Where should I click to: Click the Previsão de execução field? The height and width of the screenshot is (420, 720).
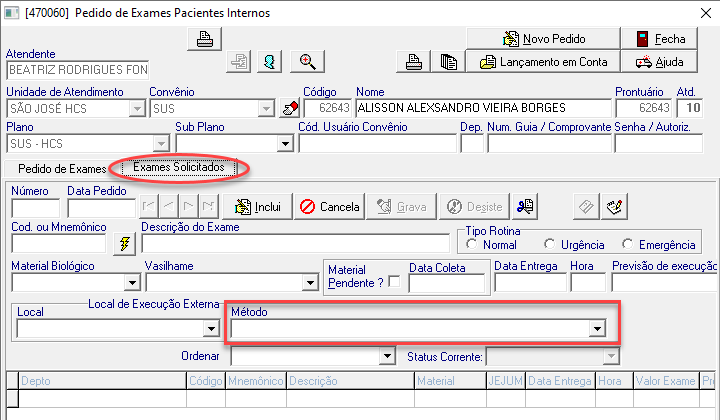[x=664, y=282]
